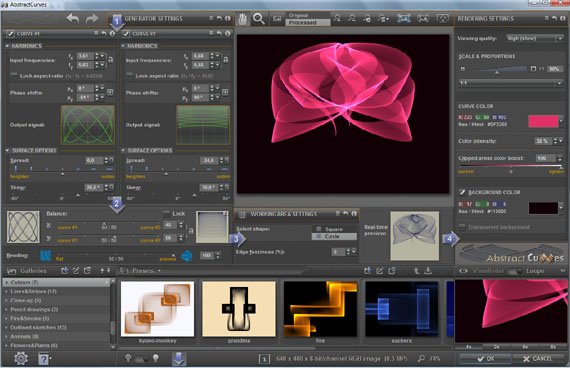Toggle the Balance Lock checkbox
The height and width of the screenshot is (368, 570).
(x=166, y=213)
